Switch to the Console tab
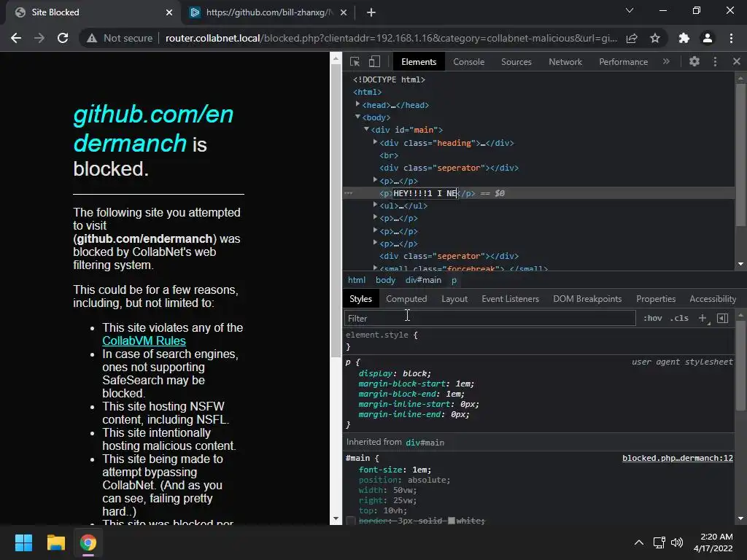 [468, 61]
